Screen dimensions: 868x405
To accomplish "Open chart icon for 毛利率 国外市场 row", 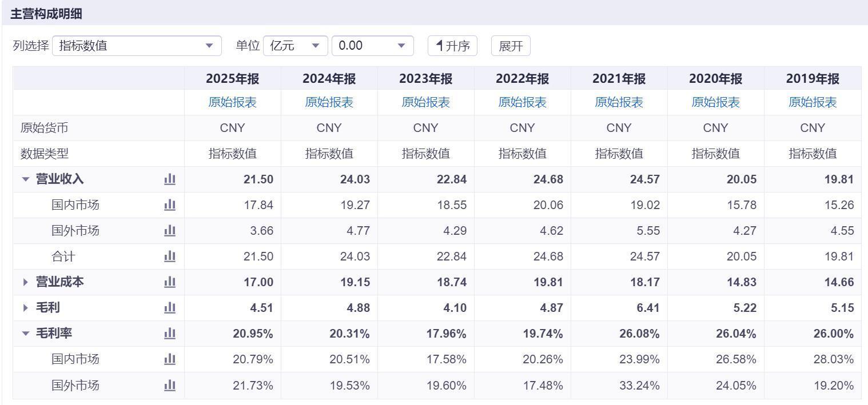I will coord(170,386).
